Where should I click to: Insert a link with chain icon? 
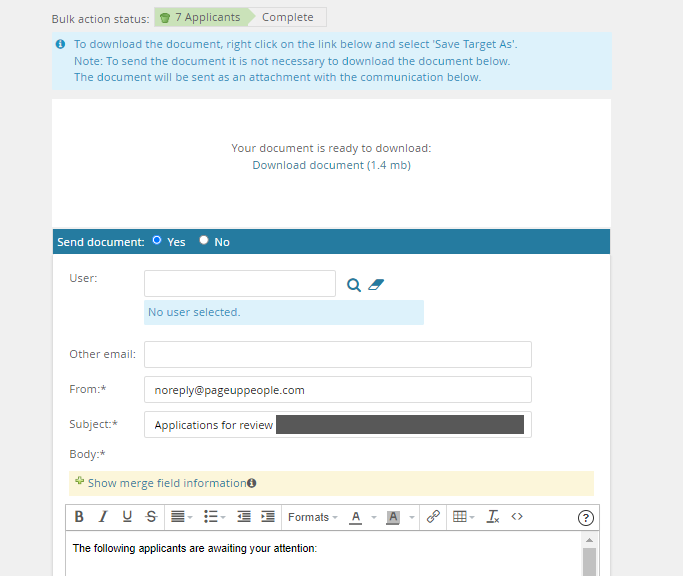[433, 517]
